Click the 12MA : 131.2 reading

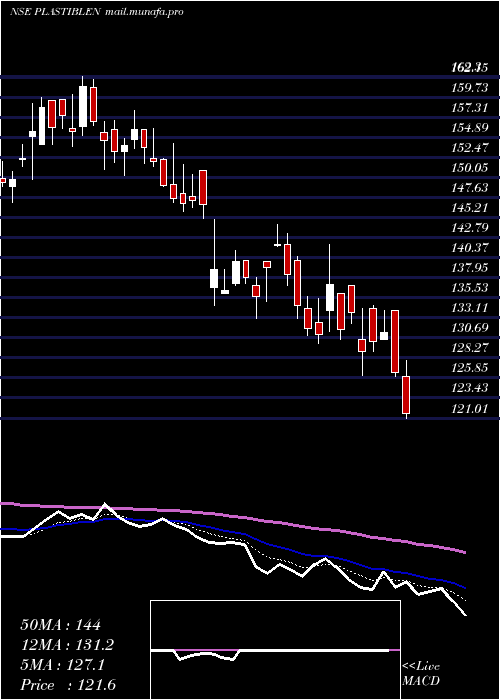pos(67,645)
